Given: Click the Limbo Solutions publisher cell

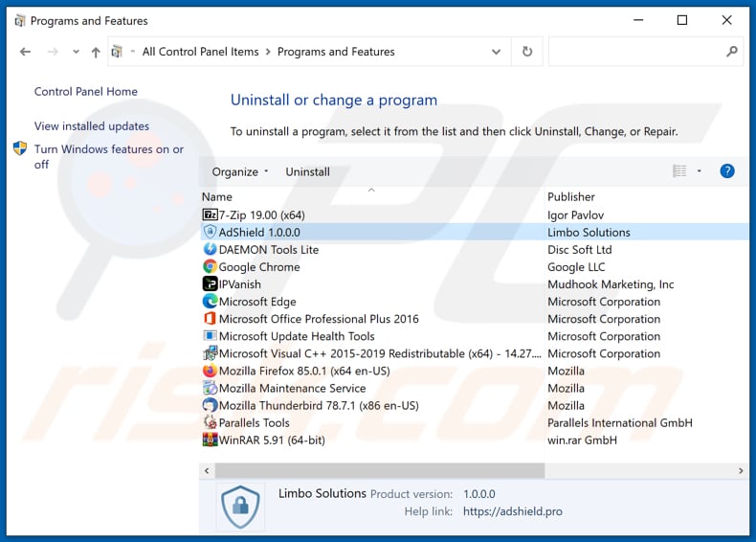Looking at the screenshot, I should (x=589, y=232).
